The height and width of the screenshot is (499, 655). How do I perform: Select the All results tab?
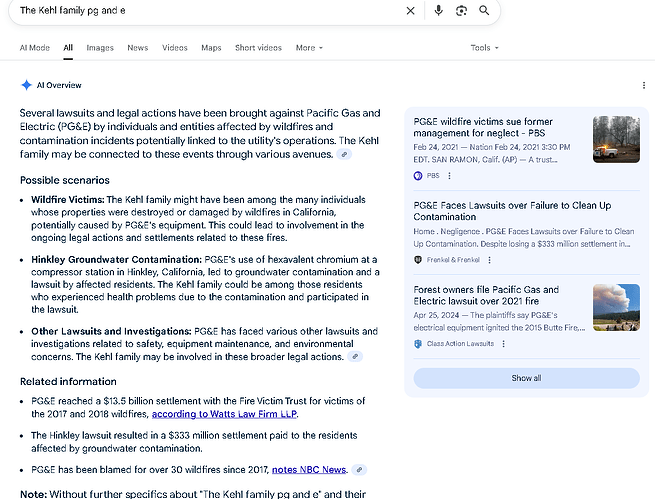[x=68, y=48]
